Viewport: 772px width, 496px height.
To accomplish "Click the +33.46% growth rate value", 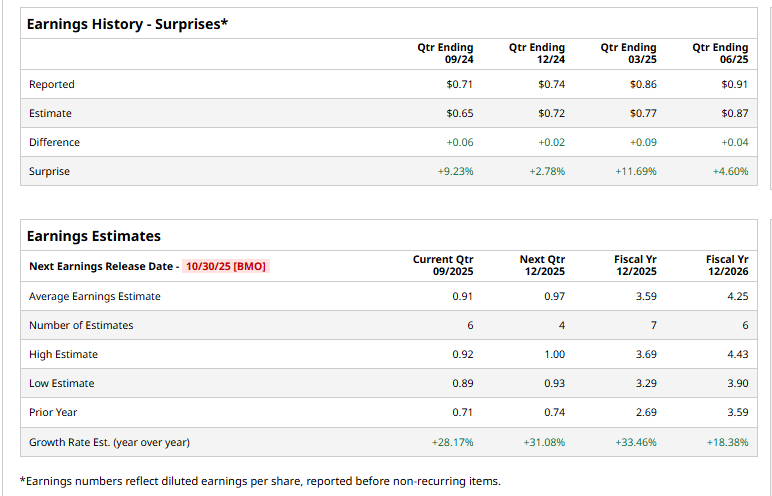I will click(x=636, y=442).
